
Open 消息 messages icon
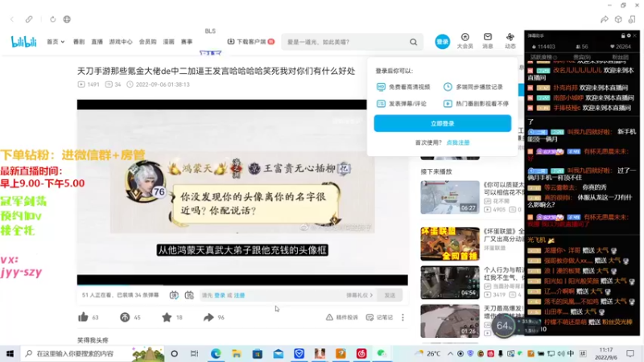click(488, 41)
